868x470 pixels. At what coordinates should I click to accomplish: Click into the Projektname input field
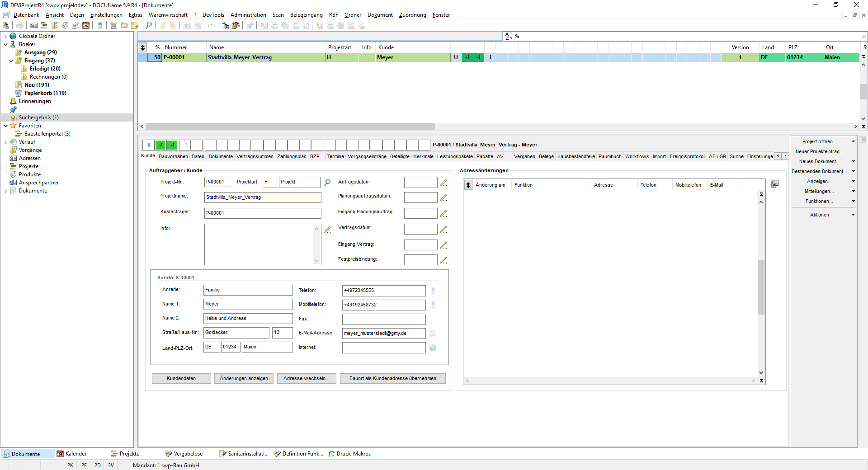(263, 197)
